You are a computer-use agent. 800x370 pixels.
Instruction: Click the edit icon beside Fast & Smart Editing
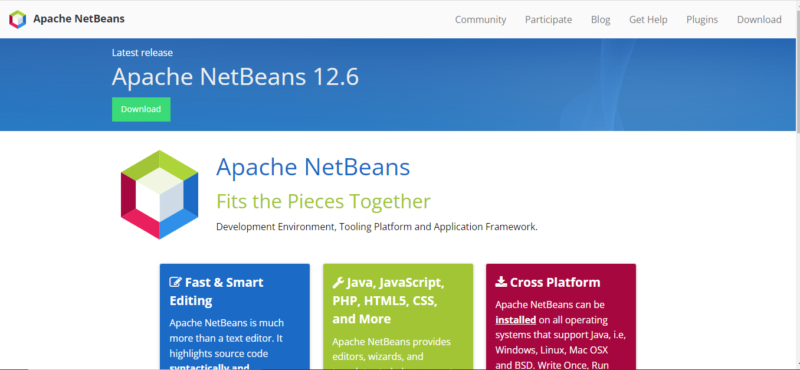click(x=176, y=282)
